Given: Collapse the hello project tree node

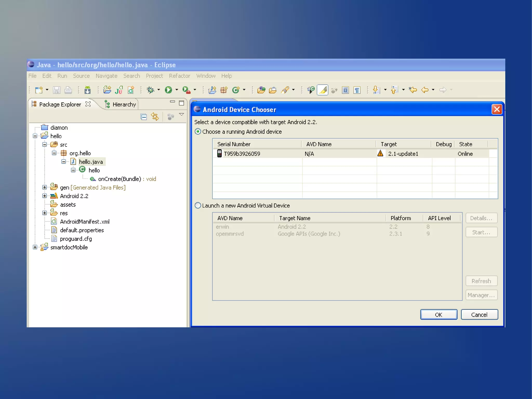Looking at the screenshot, I should pyautogui.click(x=35, y=136).
